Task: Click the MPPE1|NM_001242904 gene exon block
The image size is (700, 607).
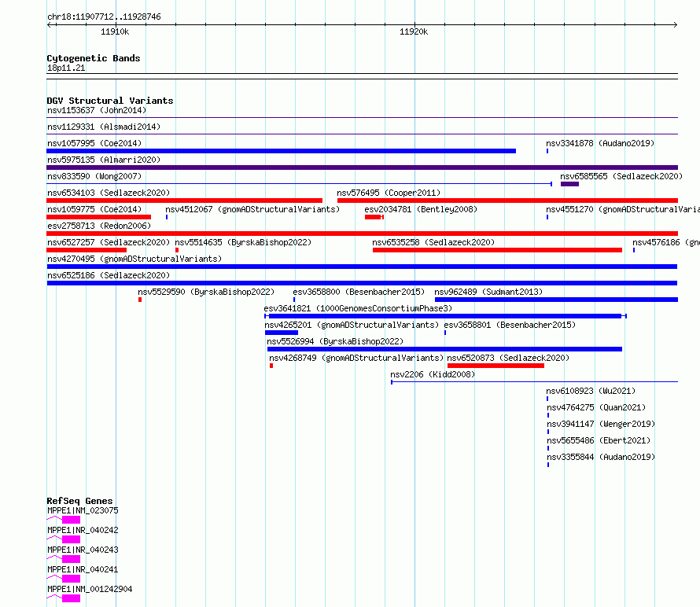Action: click(71, 598)
